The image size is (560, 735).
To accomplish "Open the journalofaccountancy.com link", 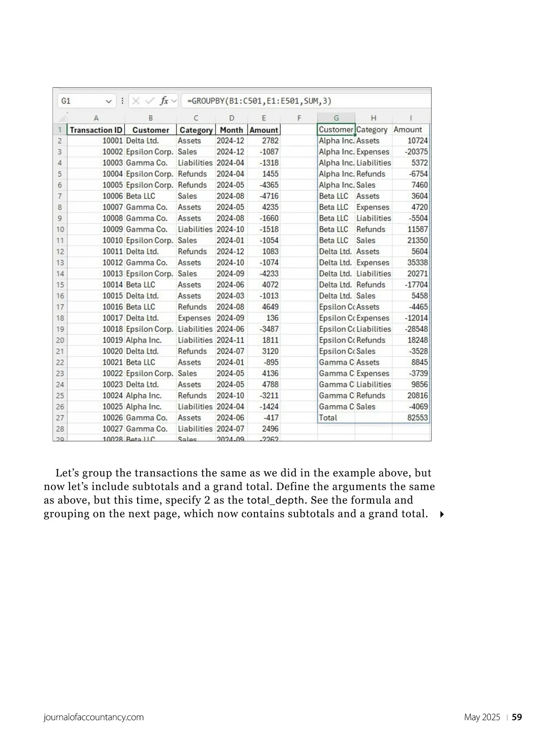I will tap(93, 717).
